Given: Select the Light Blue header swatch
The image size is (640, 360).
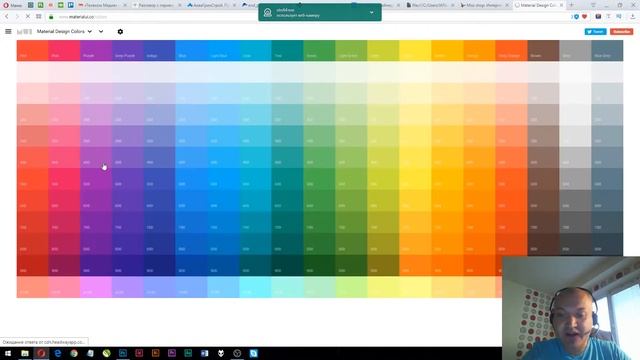Looking at the screenshot, I should 223,51.
